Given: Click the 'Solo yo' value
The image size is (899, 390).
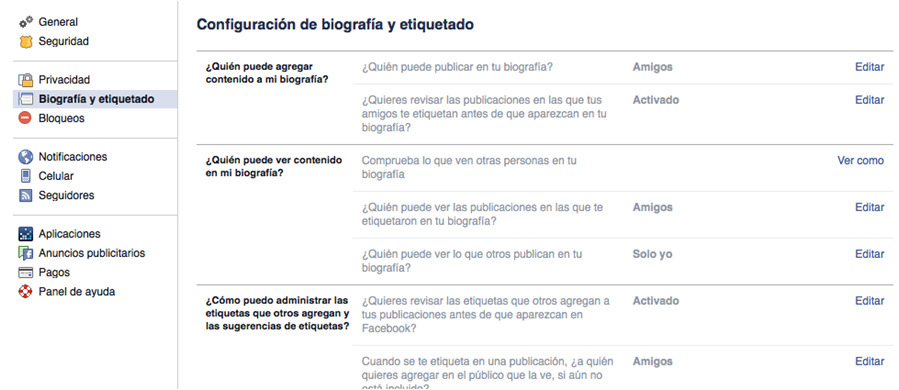Looking at the screenshot, I should point(652,254).
